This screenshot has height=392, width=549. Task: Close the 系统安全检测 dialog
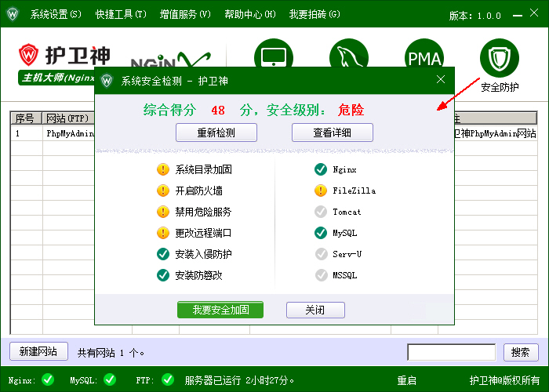pyautogui.click(x=441, y=79)
